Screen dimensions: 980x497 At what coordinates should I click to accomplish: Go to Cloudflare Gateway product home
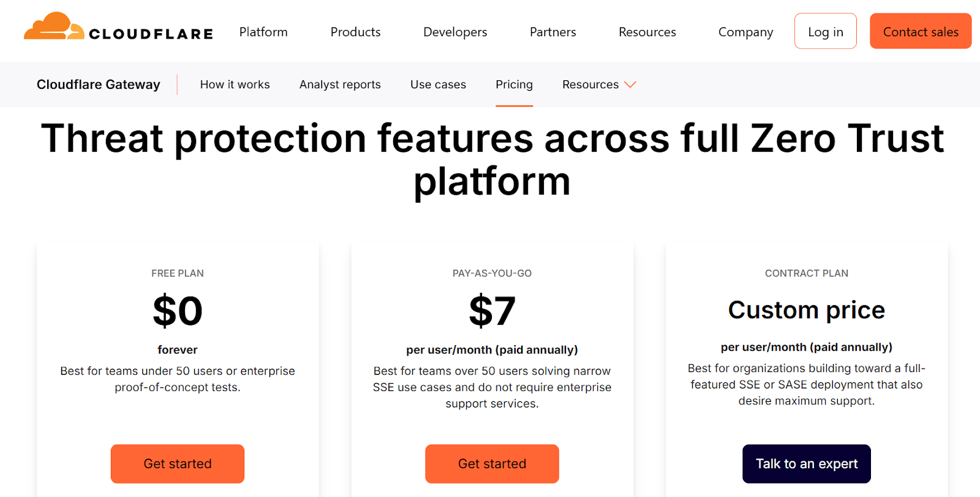tap(99, 85)
